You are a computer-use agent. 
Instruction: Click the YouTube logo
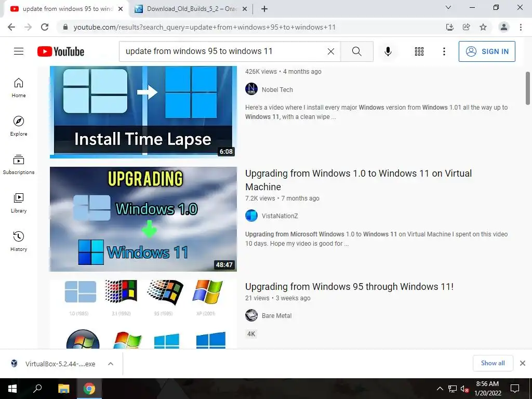coord(61,51)
